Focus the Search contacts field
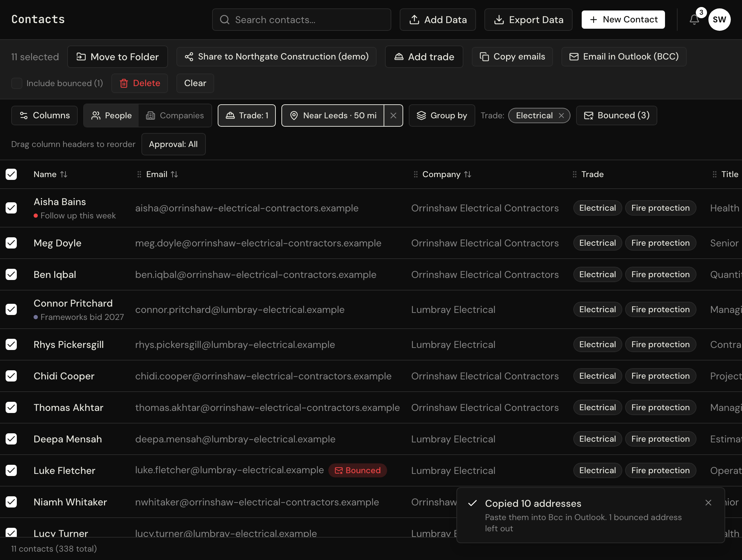This screenshot has width=742, height=560. pos(302,20)
